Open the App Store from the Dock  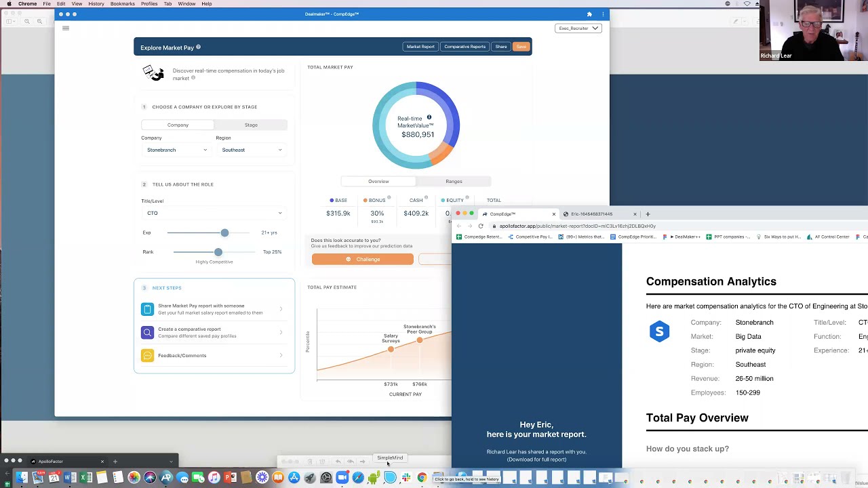(x=294, y=479)
